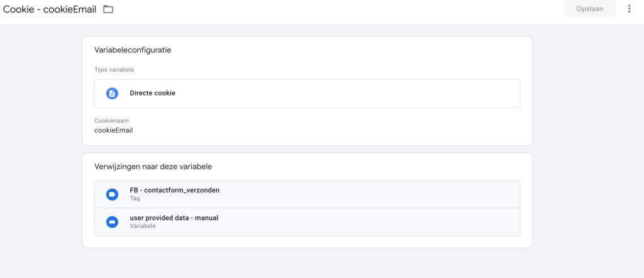Open the FB - contactform_verzonden reference
Screen dimensions: 644x278
[307, 194]
